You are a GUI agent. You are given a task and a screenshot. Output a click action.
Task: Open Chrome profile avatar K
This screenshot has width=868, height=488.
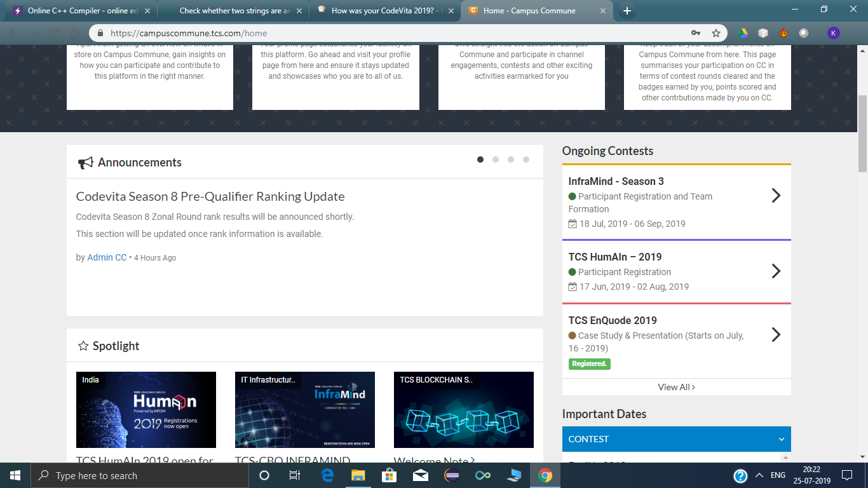(x=834, y=33)
